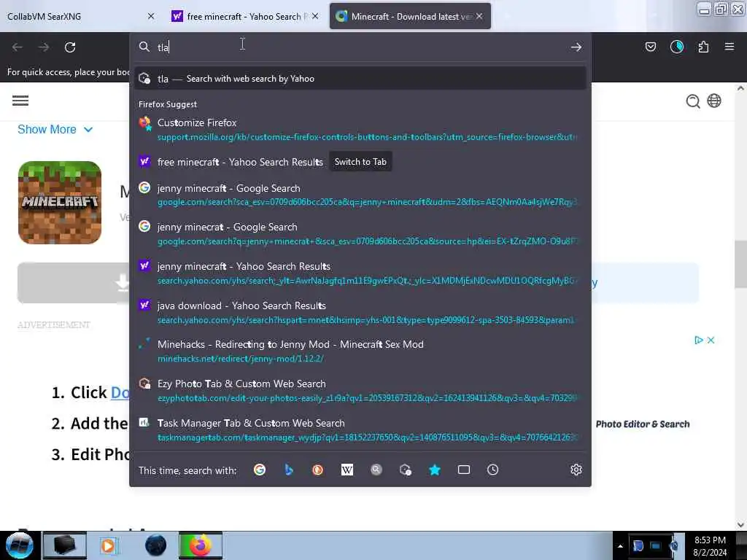Open Firefox from the taskbar
747x560 pixels.
pos(201,545)
